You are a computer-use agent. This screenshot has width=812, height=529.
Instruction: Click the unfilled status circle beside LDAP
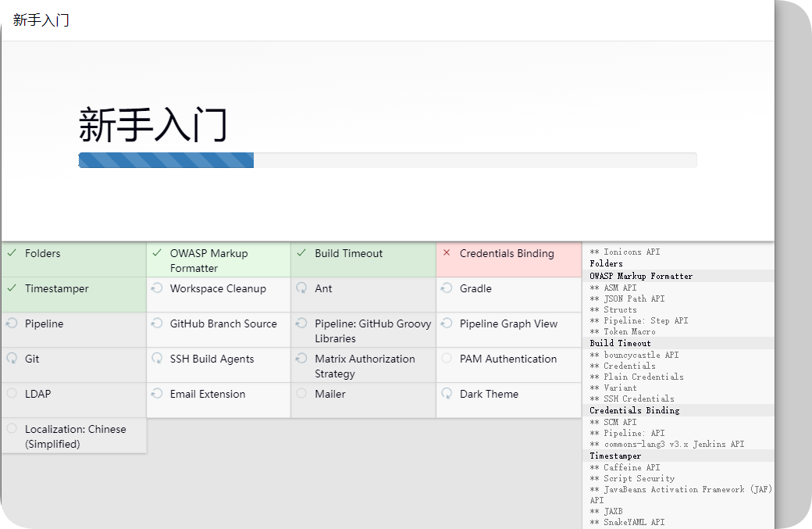(x=12, y=394)
